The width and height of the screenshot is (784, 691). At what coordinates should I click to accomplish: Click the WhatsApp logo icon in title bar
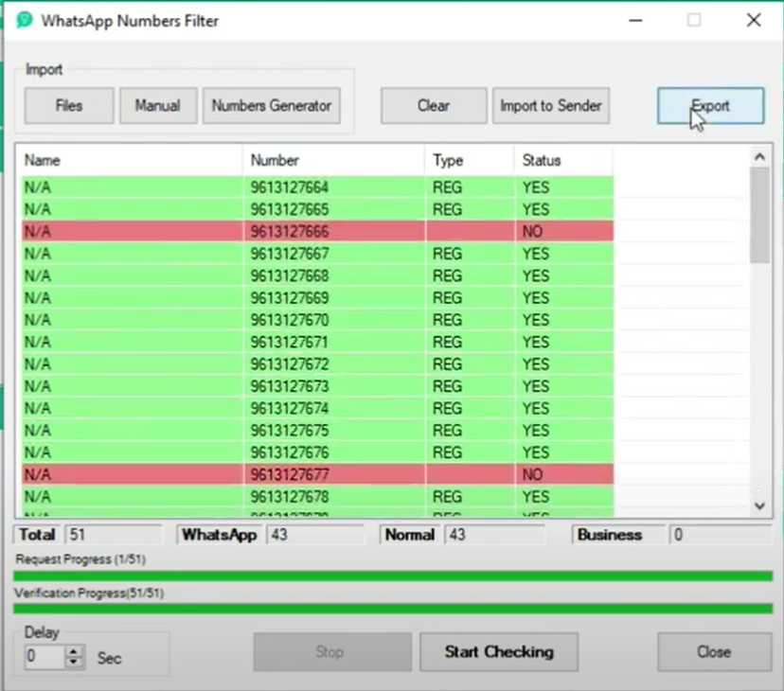click(x=25, y=20)
